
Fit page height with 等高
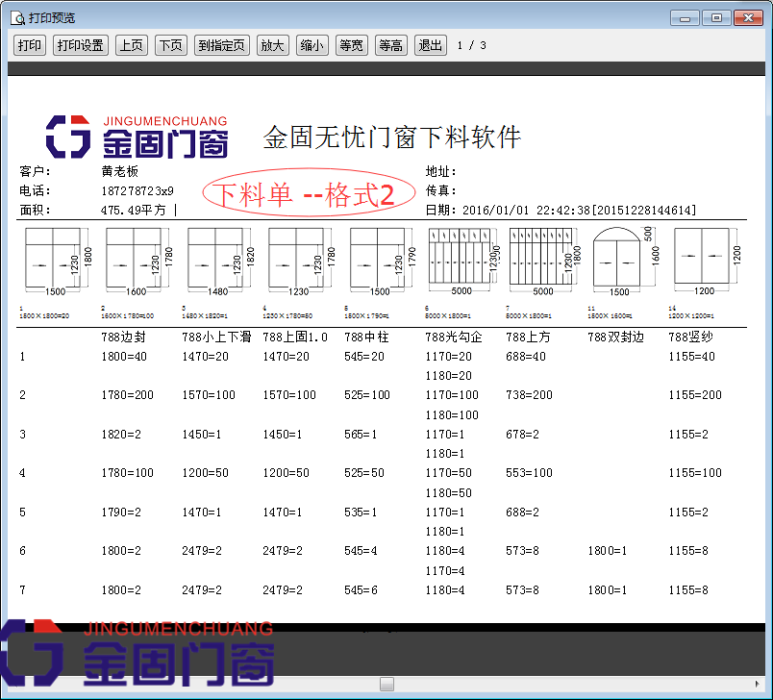point(390,44)
